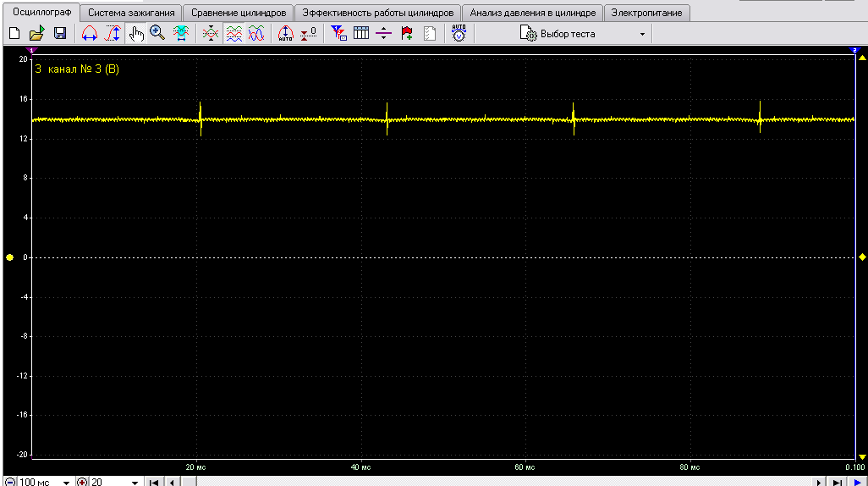The height and width of the screenshot is (486, 868).
Task: Open the grayed notes checklist icon
Action: 430,34
